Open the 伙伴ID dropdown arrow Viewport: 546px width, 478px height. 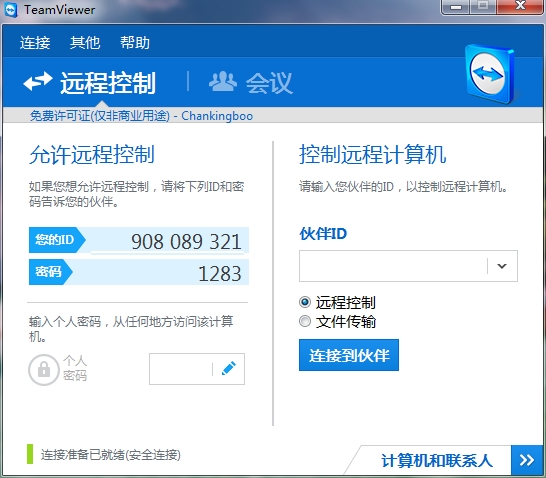(x=502, y=266)
